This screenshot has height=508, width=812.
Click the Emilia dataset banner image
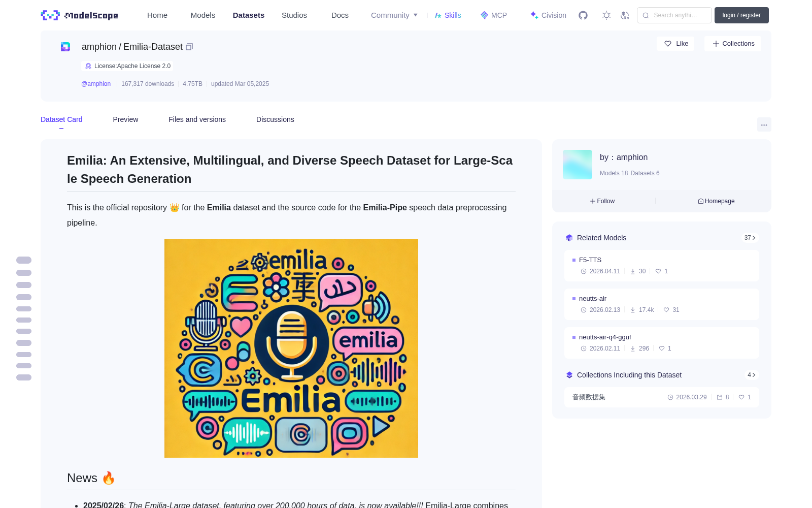click(x=291, y=348)
